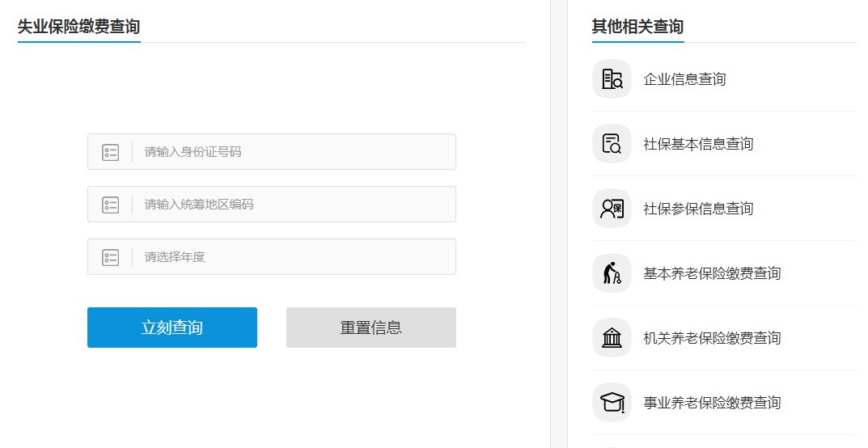Open 基本养老保险缴费查询 link

pos(712,273)
